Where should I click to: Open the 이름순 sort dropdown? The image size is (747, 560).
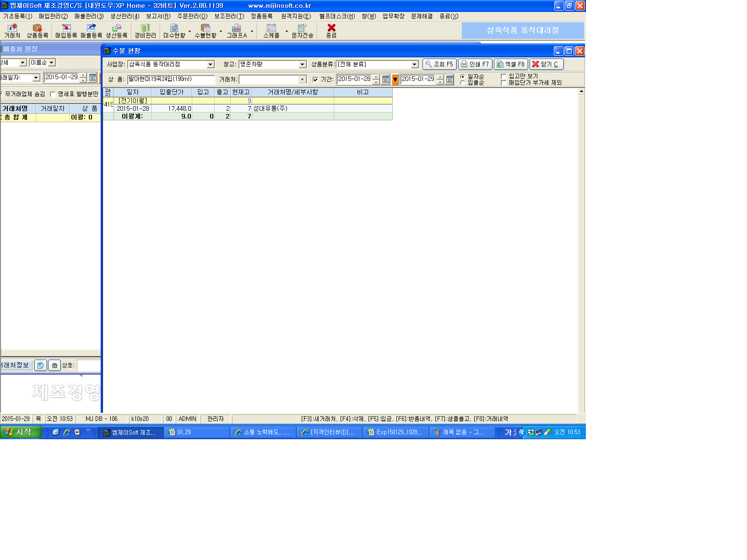pyautogui.click(x=52, y=63)
